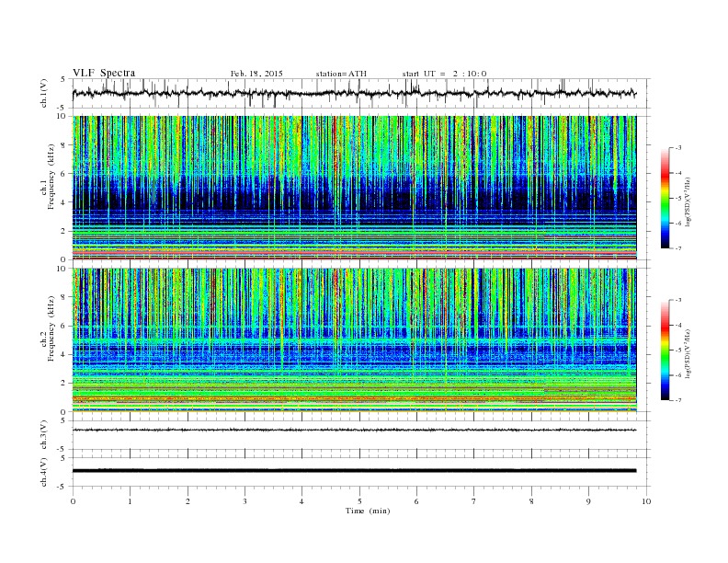Click the lower color scale bar for ch.2
This screenshot has height=563, width=728.
pyautogui.click(x=665, y=350)
